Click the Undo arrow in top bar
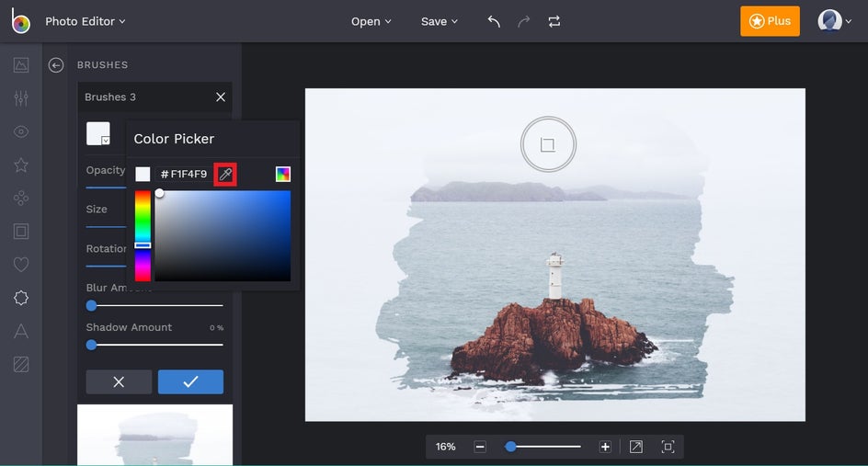Image resolution: width=868 pixels, height=466 pixels. [x=494, y=21]
